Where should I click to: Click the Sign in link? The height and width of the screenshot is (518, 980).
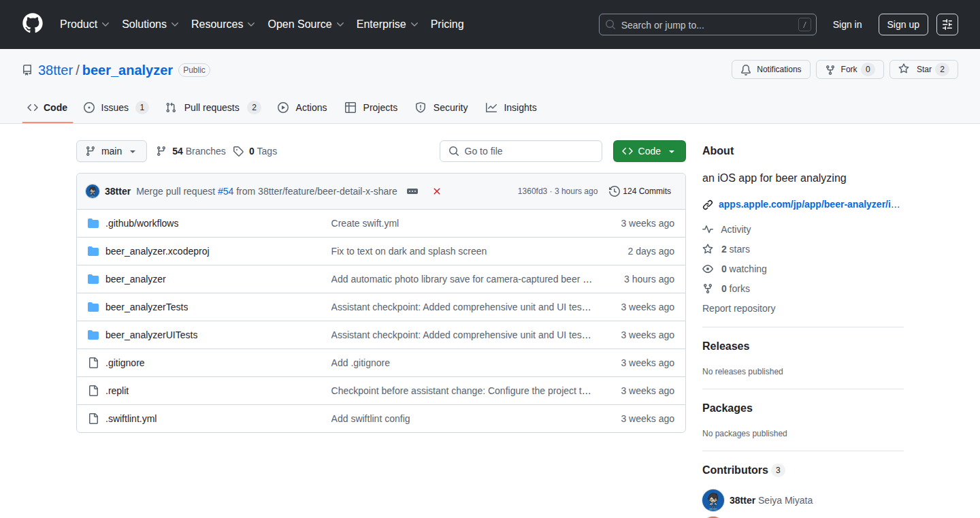(847, 25)
